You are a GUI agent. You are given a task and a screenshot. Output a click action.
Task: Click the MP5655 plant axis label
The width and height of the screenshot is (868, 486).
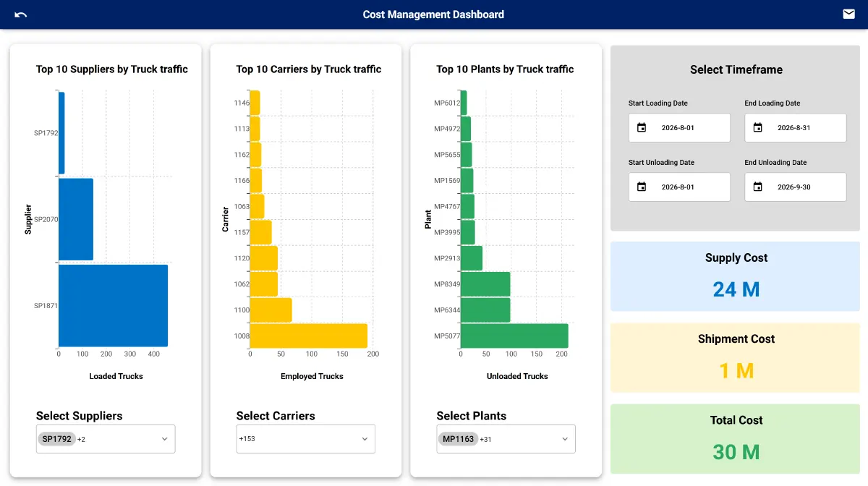point(447,155)
